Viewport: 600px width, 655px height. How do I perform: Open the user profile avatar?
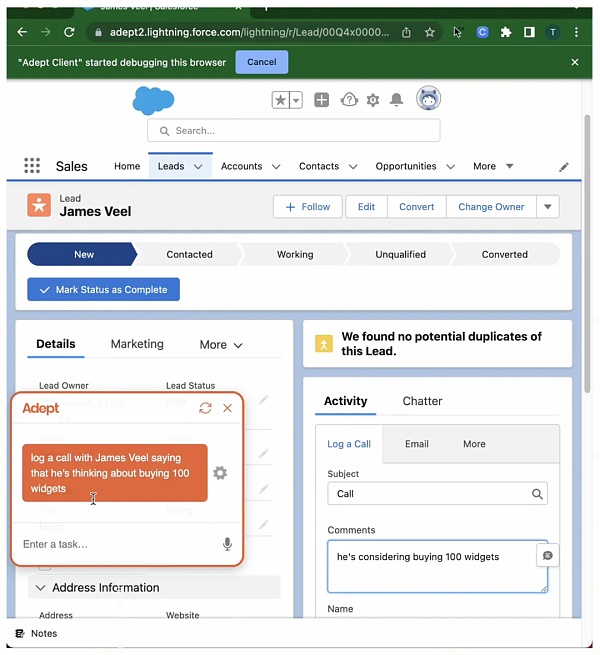point(428,99)
